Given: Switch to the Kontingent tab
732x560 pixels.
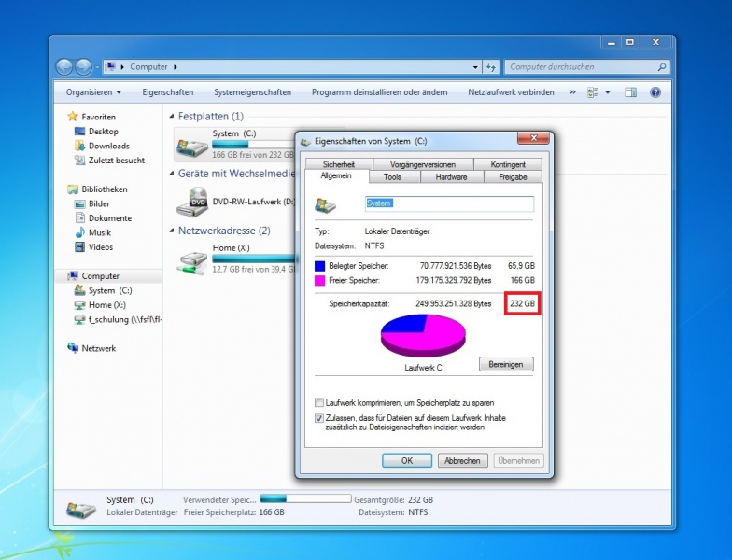Looking at the screenshot, I should (508, 164).
